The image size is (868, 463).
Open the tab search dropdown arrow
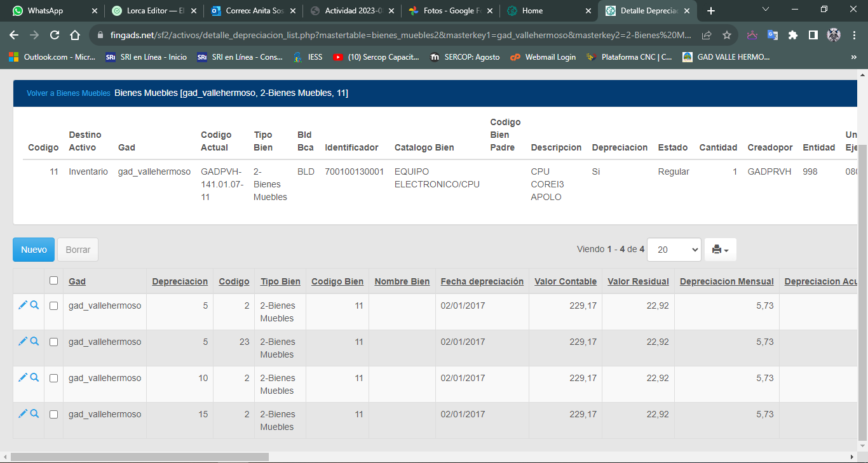point(765,10)
